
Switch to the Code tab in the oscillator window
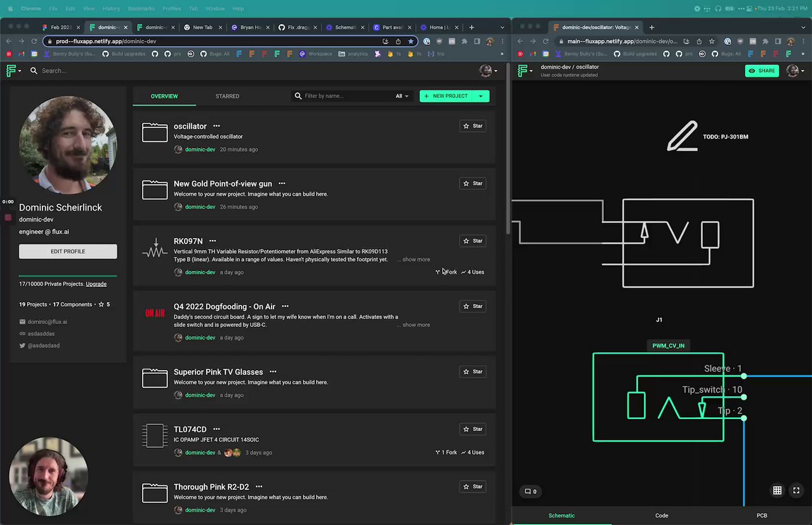pos(662,515)
